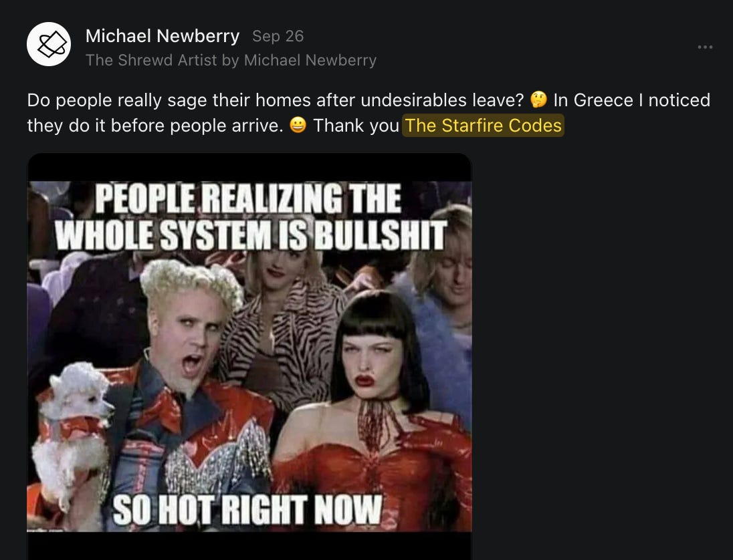
Task: Click the black bar beneath the meme
Action: point(249,545)
